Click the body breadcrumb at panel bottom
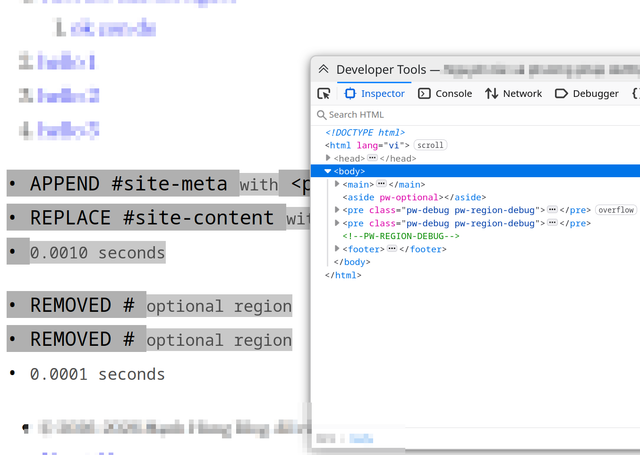 [x=361, y=439]
